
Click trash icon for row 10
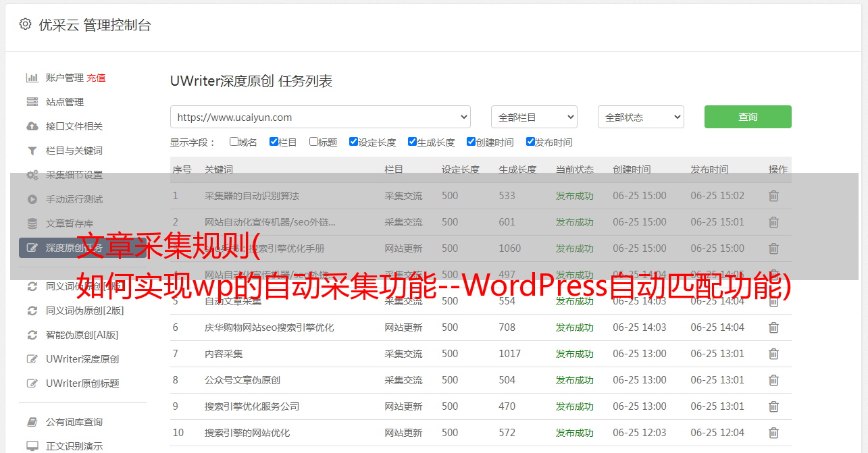point(773,433)
